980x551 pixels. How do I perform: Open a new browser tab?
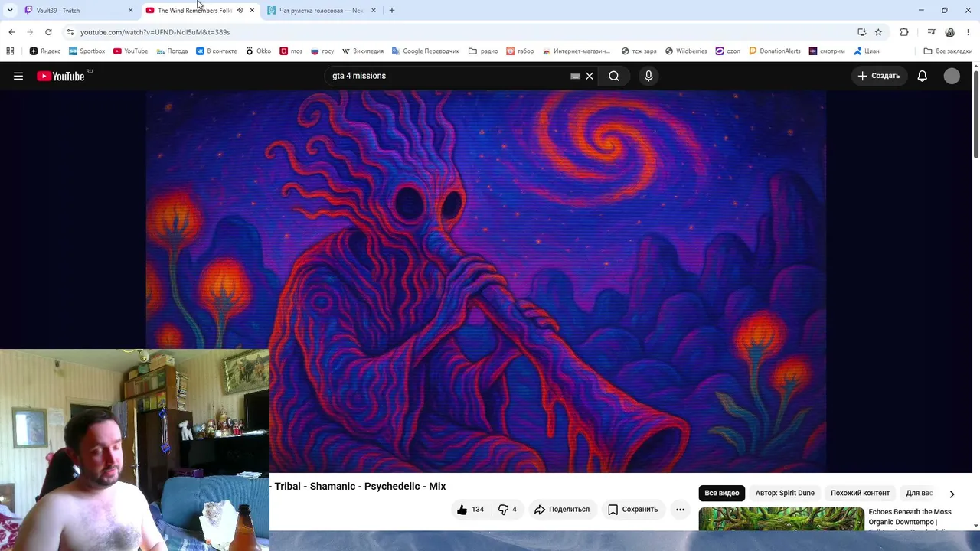coord(392,10)
